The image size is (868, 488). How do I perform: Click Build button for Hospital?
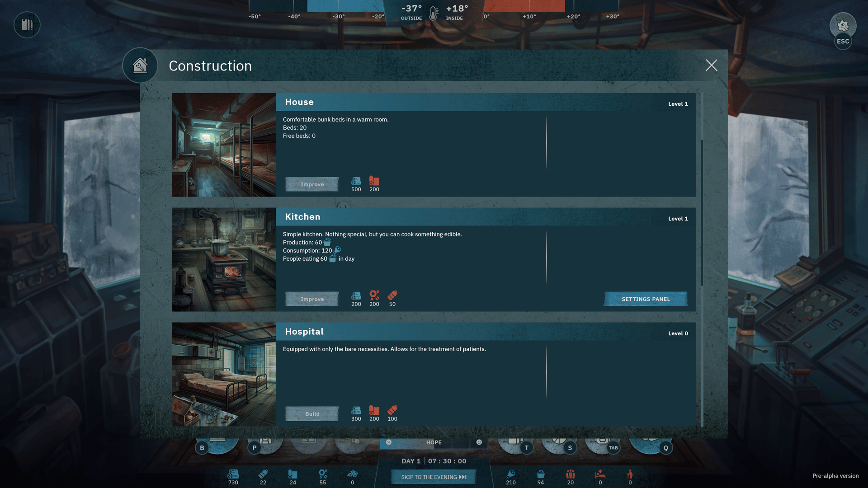tap(312, 414)
